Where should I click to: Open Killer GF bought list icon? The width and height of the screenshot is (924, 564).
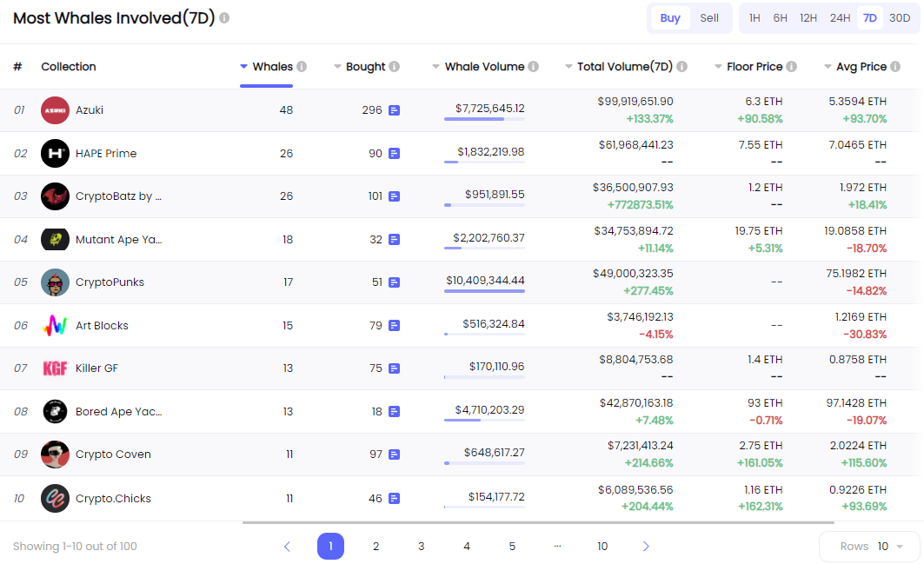click(395, 368)
